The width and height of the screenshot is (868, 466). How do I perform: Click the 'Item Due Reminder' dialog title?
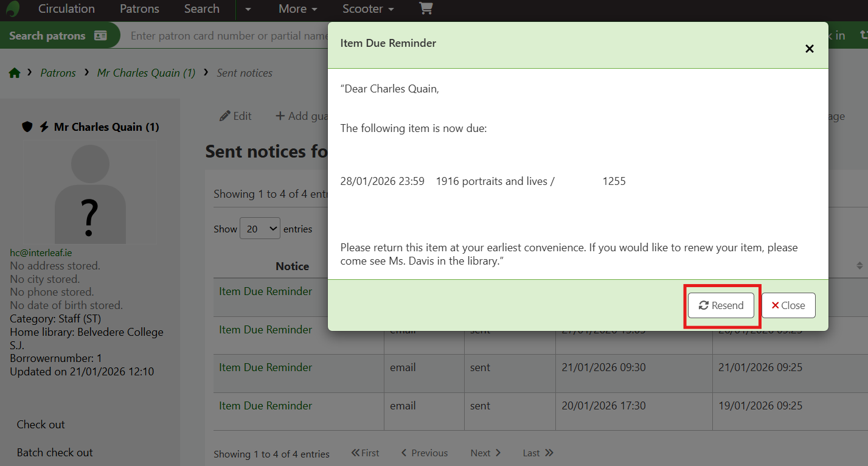[388, 43]
